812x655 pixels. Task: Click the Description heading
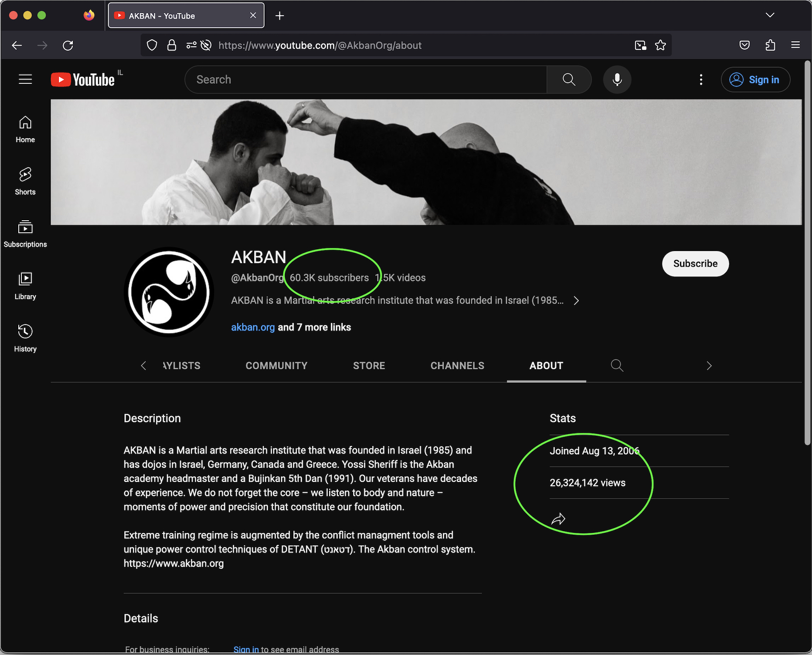[152, 418]
